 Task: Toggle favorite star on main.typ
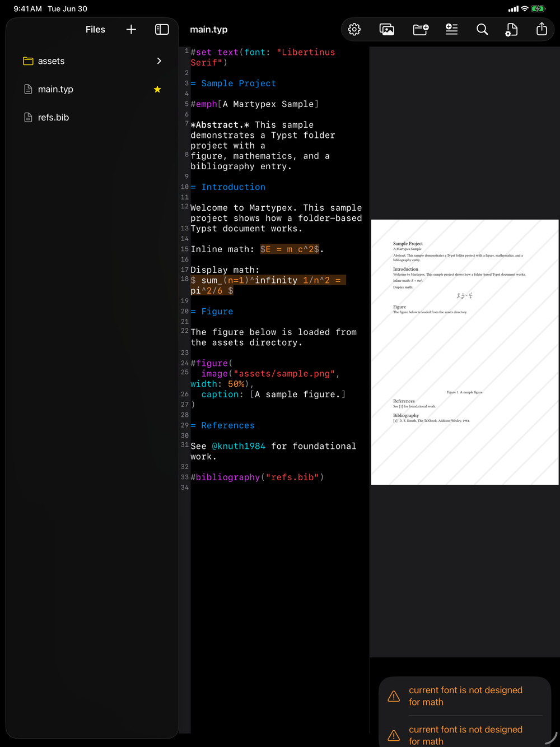click(x=157, y=89)
